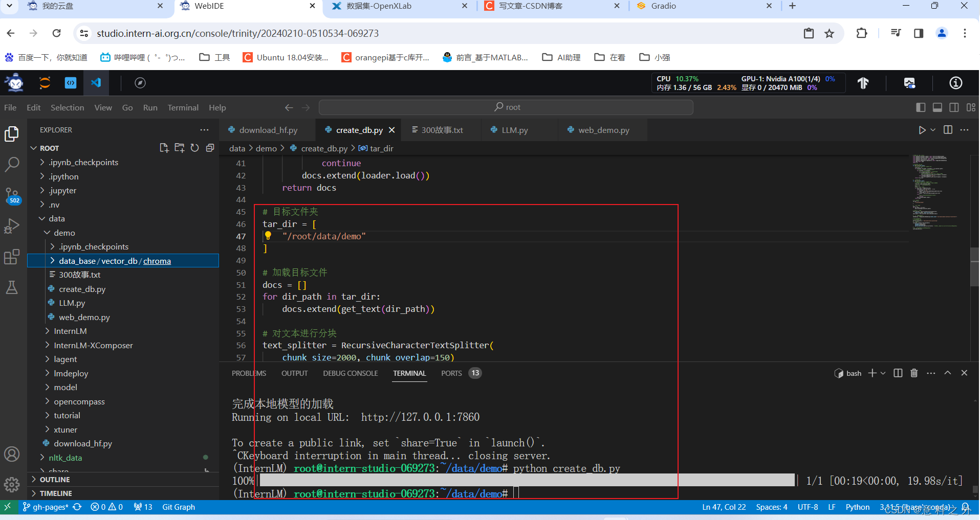The height and width of the screenshot is (520, 980).
Task: Toggle bottom panel visibility
Action: pos(938,107)
